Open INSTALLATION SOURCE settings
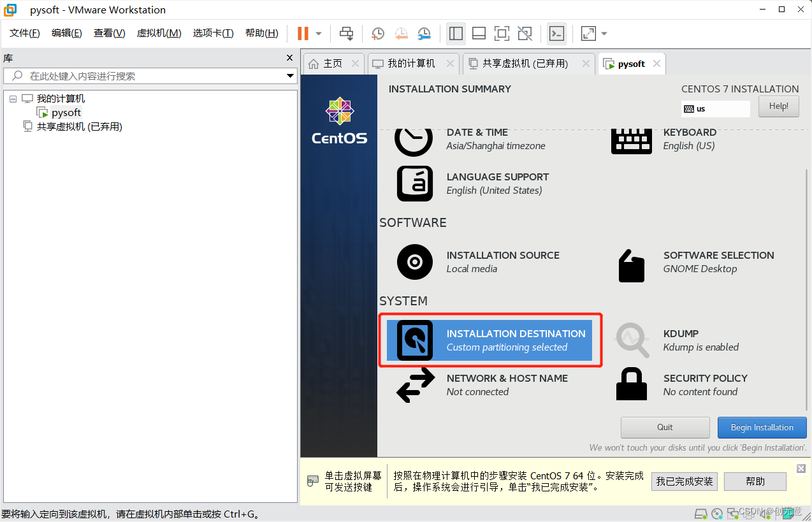812x522 pixels. point(477,262)
